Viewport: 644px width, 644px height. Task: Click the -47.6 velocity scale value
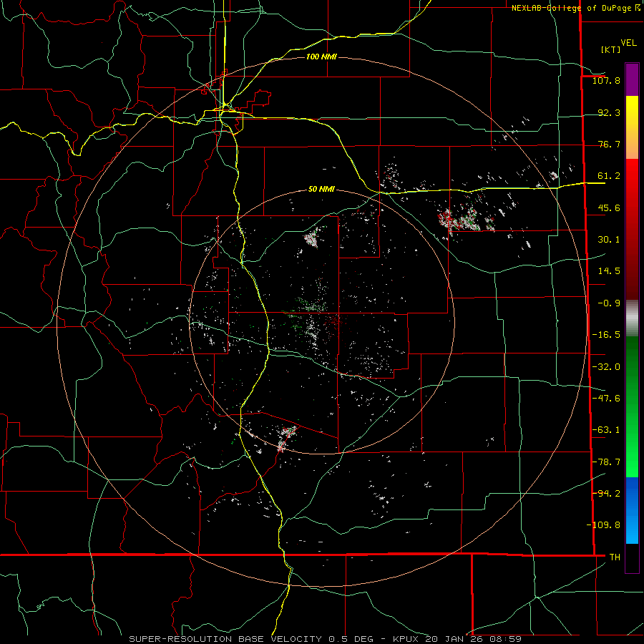pyautogui.click(x=606, y=399)
